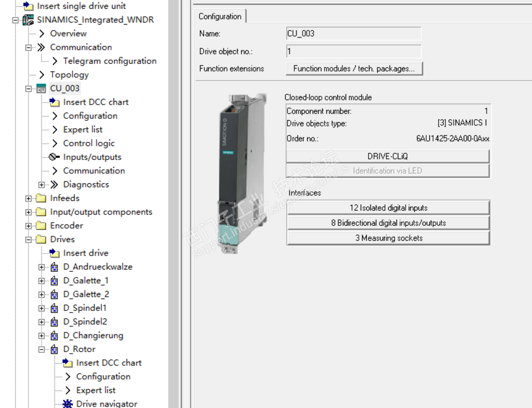Click the Drive object no. field
This screenshot has height=408, width=532.
[354, 52]
